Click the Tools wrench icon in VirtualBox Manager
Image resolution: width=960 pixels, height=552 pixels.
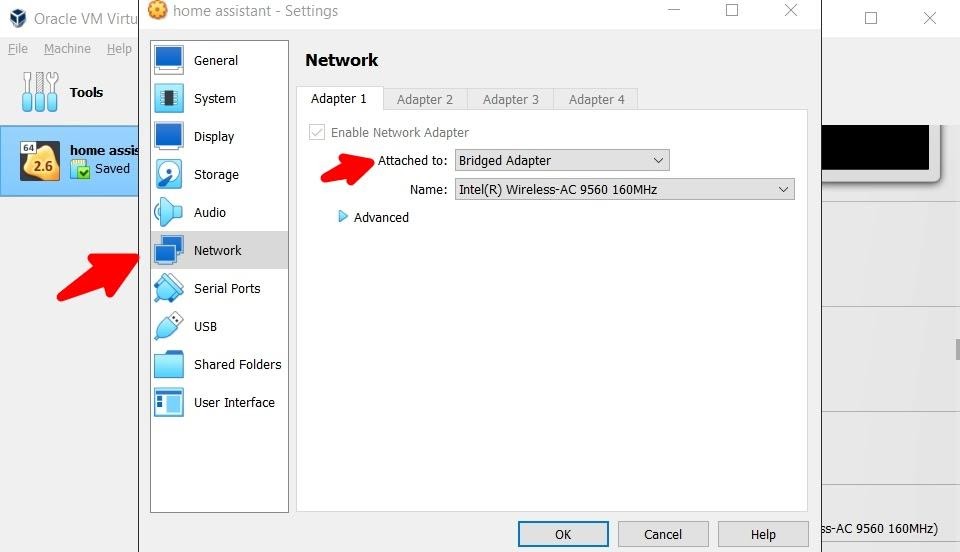(x=40, y=92)
